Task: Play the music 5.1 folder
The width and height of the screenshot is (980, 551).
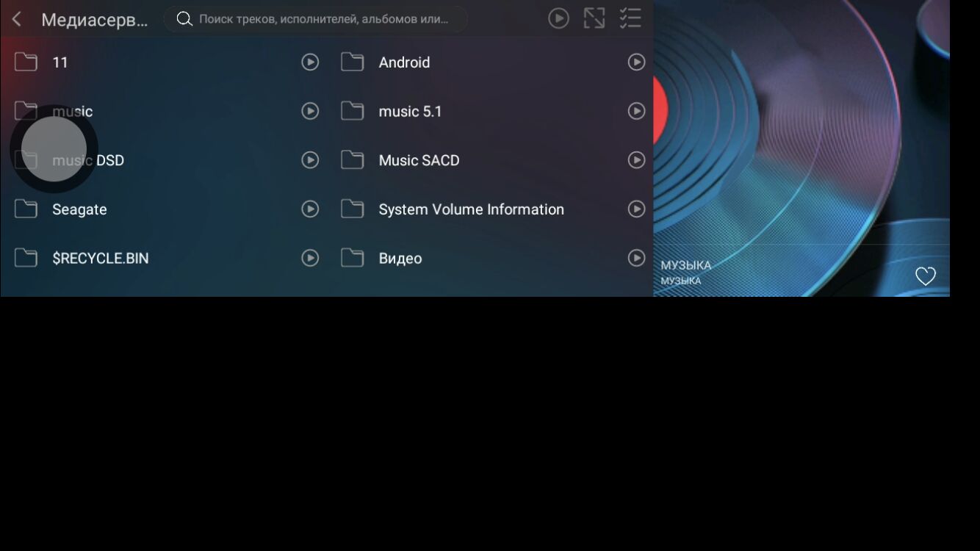Action: (x=636, y=111)
